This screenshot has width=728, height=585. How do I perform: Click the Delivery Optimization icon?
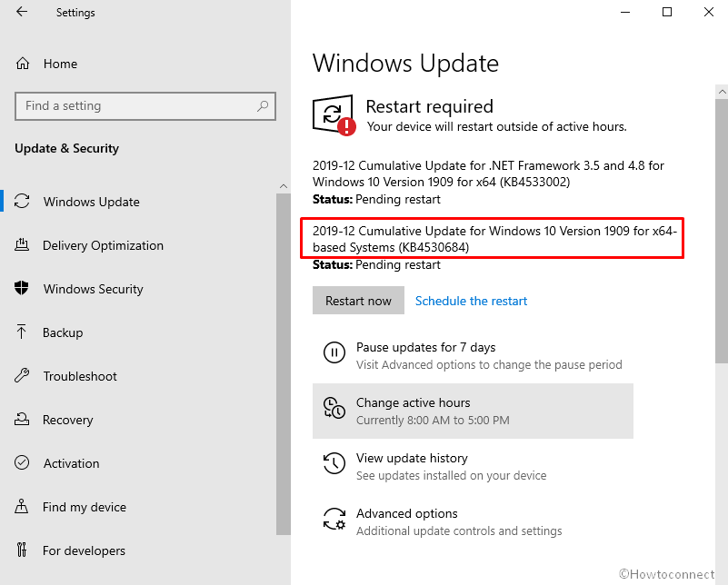(x=22, y=244)
